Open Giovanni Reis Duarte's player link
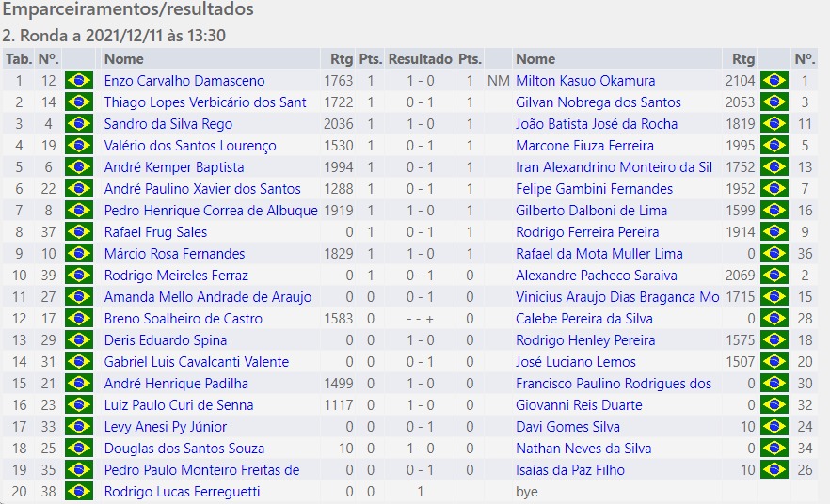Viewport: 830px width, 504px height. pos(579,405)
